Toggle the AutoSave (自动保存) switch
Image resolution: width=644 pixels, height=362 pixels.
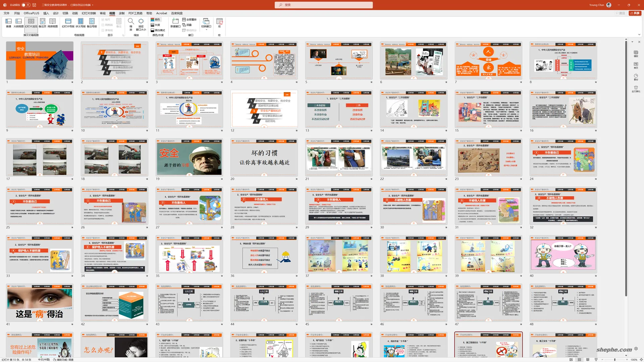click(x=25, y=5)
